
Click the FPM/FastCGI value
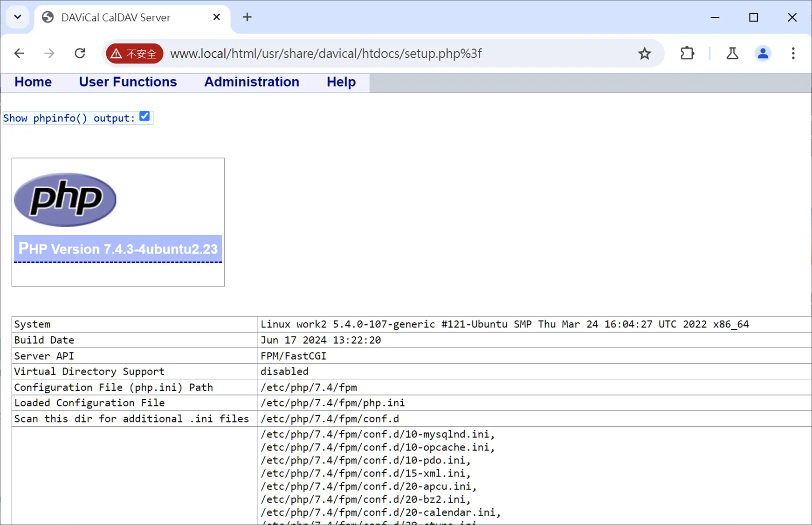(294, 356)
